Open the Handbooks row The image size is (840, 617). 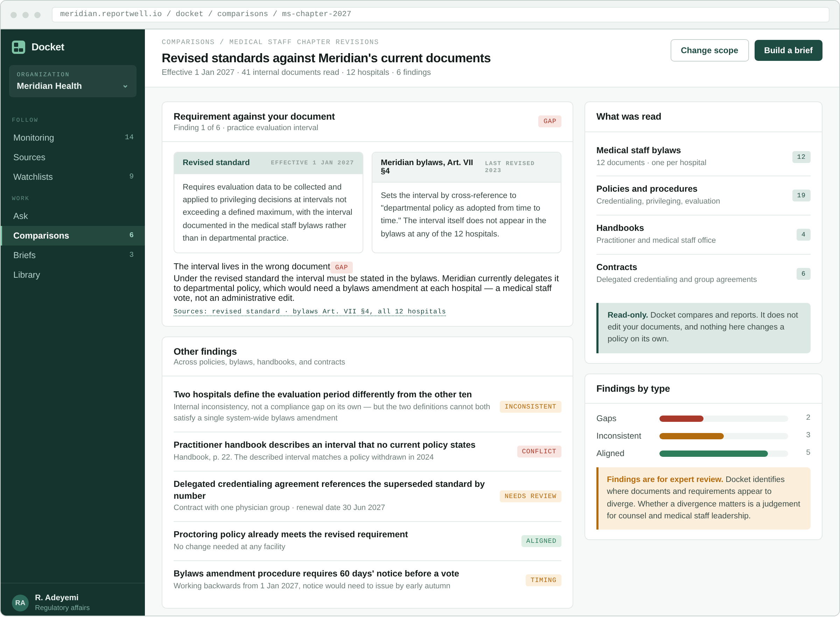coord(703,234)
